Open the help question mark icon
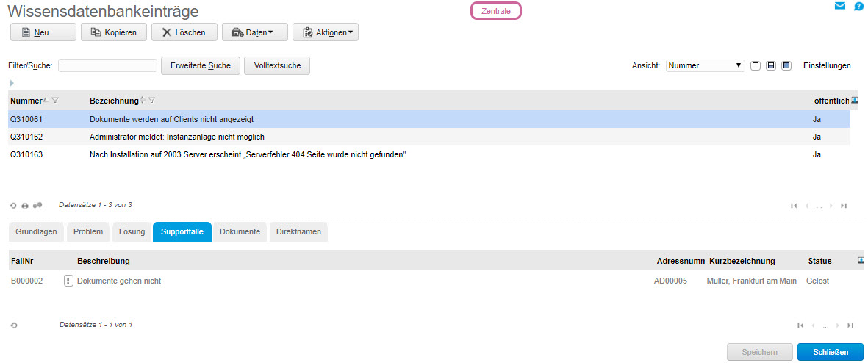 point(858,6)
